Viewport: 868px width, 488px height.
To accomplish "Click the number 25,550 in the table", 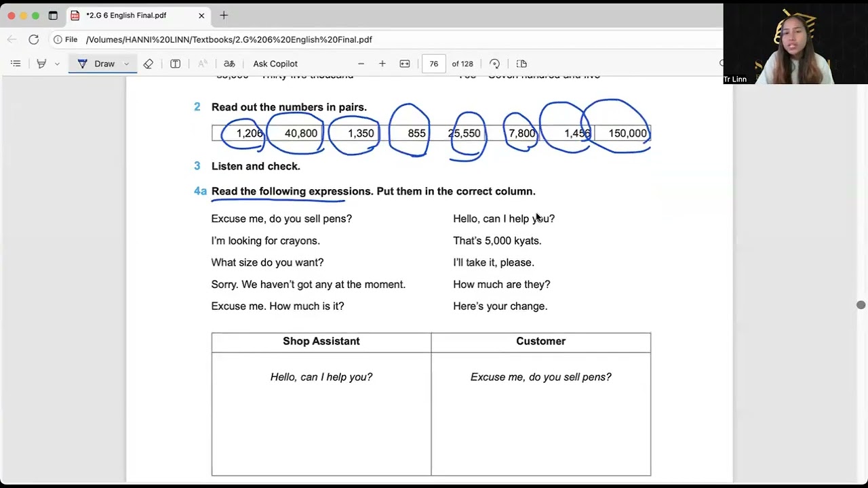I will pos(465,134).
